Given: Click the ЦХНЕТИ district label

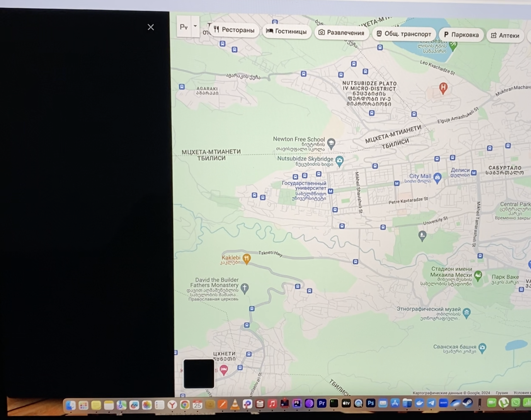Looking at the screenshot, I should click(224, 356).
